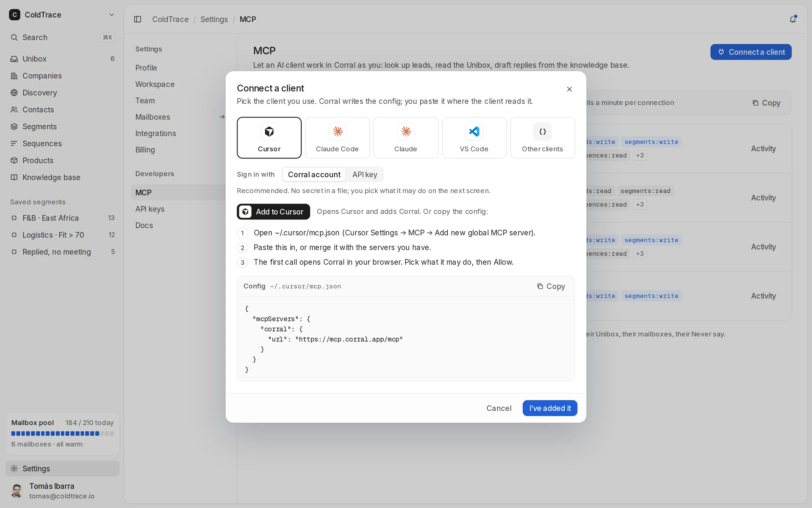
Task: Open Segments in the sidebar
Action: point(63,126)
